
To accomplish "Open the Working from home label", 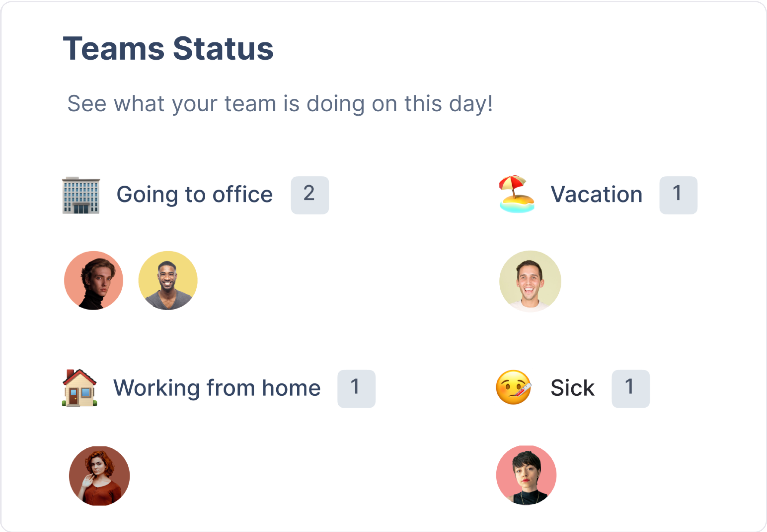I will tap(217, 388).
